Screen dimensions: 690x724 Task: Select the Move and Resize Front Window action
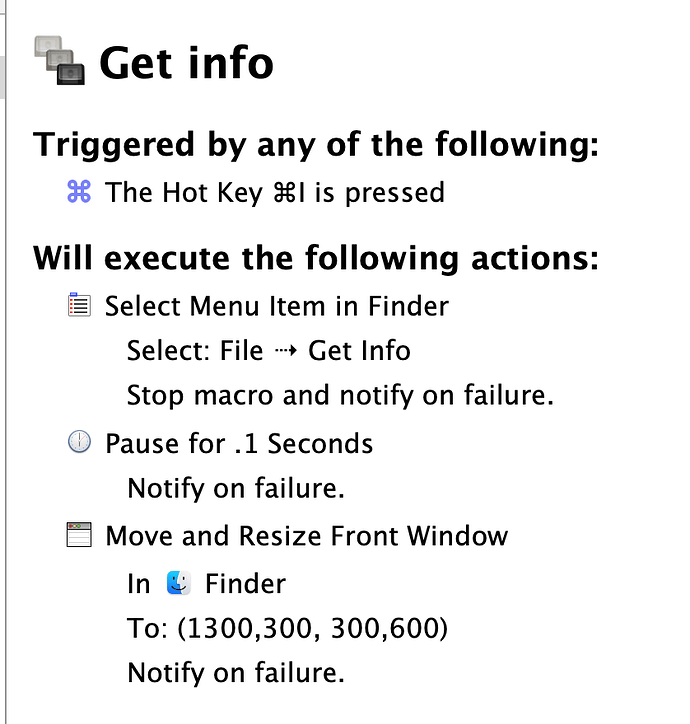tap(307, 536)
